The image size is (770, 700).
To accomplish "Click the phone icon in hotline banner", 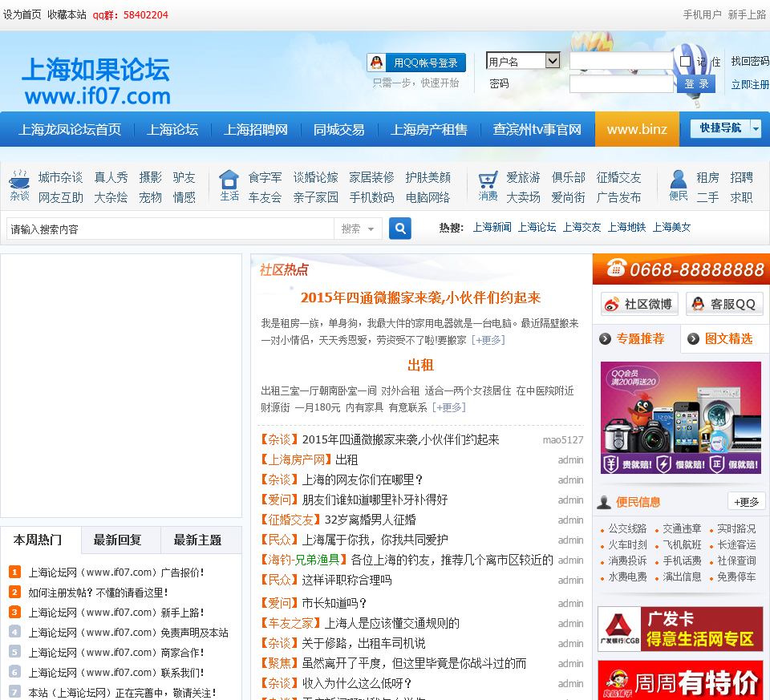I will tap(616, 268).
